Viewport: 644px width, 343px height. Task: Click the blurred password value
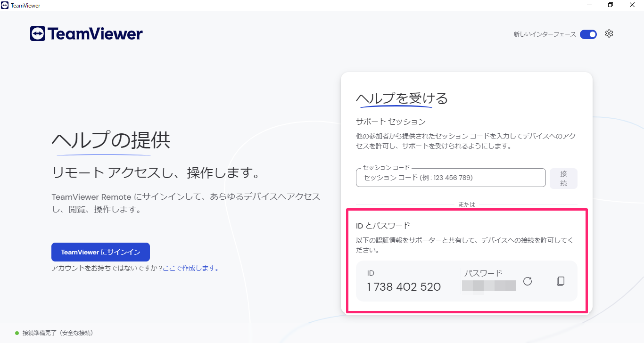[489, 286]
